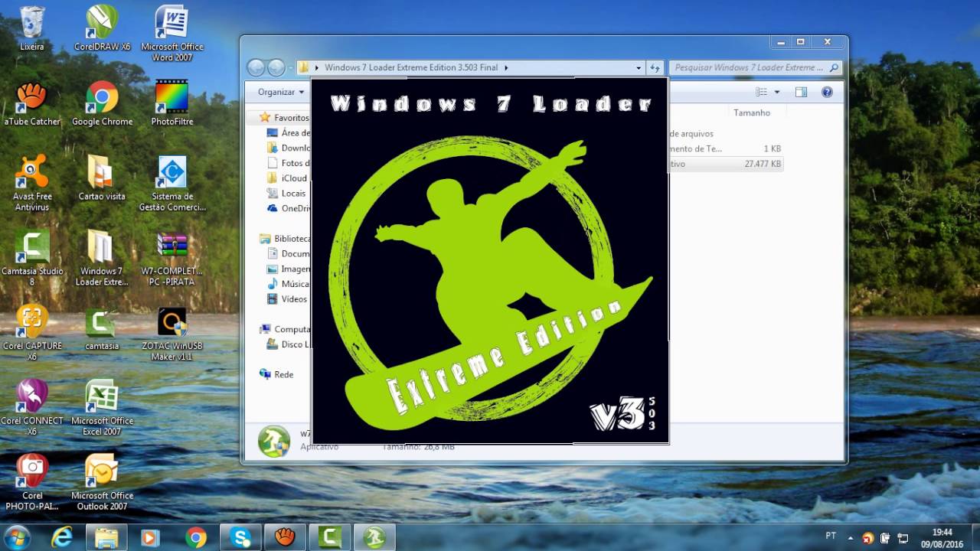Refresh the Explorer folder view

click(655, 67)
